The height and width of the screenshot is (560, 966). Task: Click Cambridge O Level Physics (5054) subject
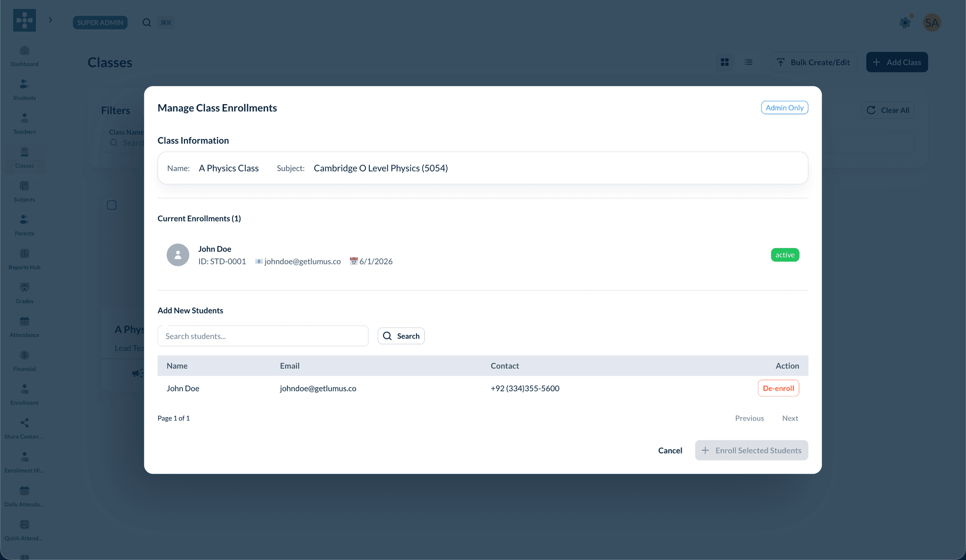pos(381,168)
